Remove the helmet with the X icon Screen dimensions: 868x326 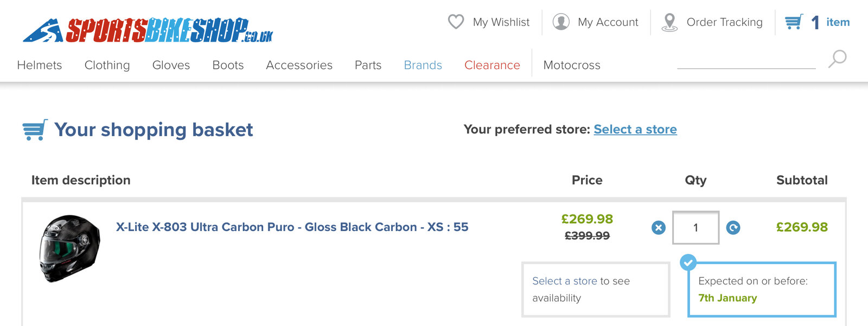click(659, 228)
